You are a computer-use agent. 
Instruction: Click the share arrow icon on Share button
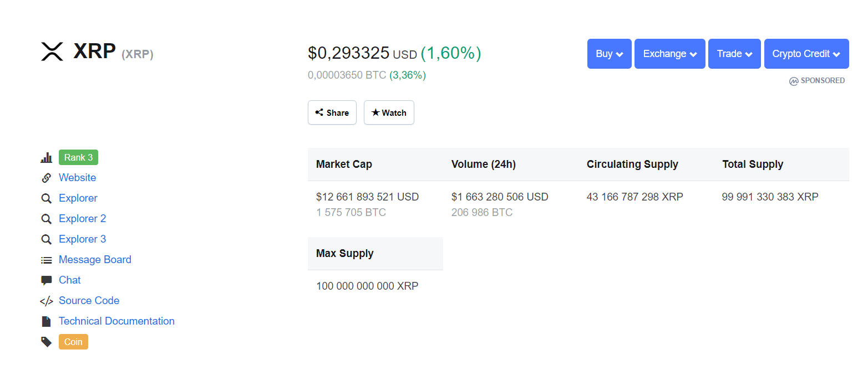click(x=321, y=112)
